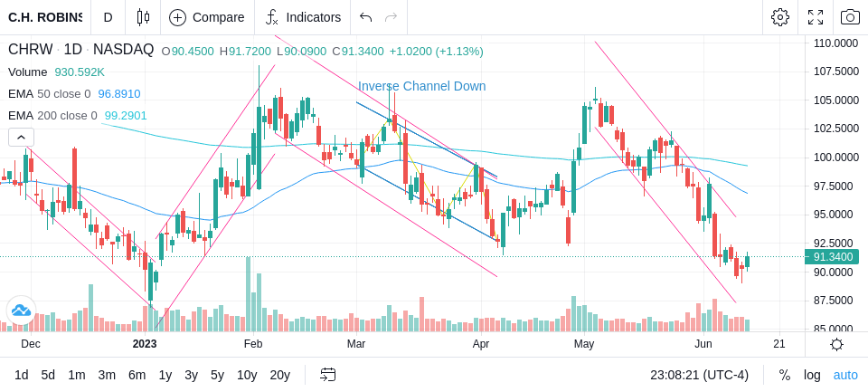This screenshot has width=868, height=392.
Task: Toggle percent scale mode
Action: pos(785,375)
